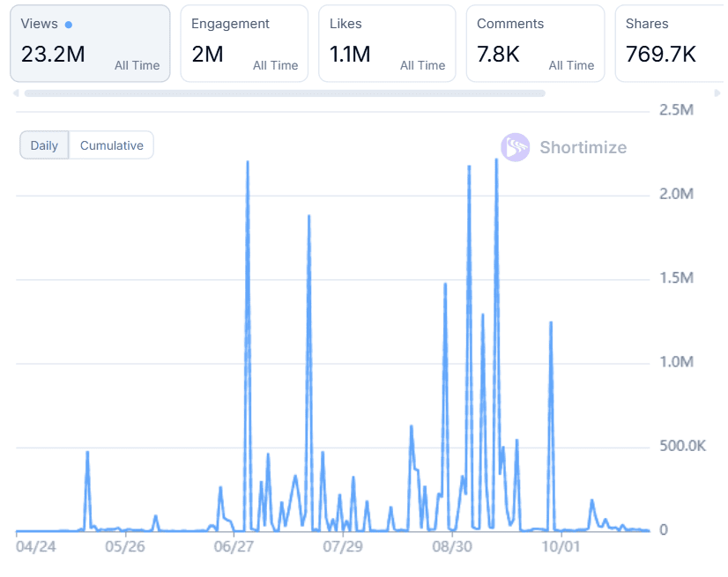The width and height of the screenshot is (728, 577).
Task: Open the Likes metric card
Action: coord(387,43)
